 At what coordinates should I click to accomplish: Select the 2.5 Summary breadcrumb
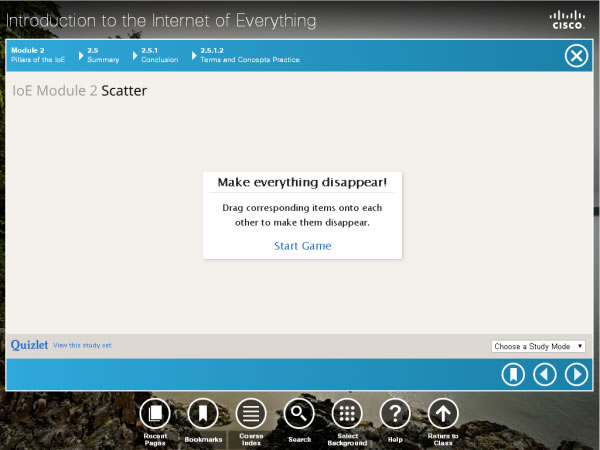tap(102, 55)
